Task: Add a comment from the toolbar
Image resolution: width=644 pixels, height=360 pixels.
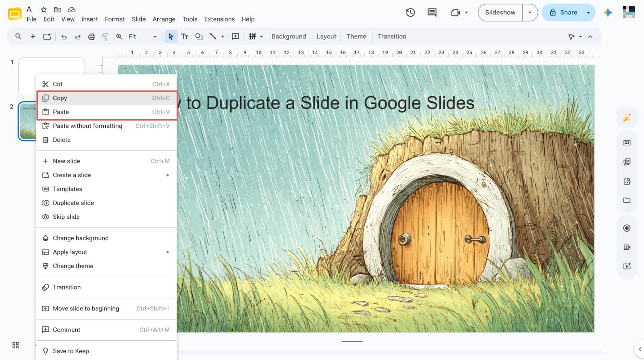Action: pyautogui.click(x=235, y=36)
